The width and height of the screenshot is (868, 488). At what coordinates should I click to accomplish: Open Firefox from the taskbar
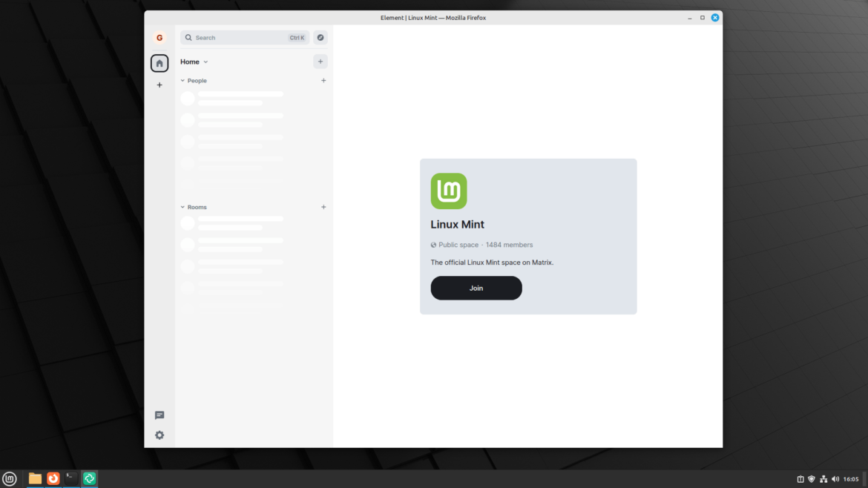[53, 478]
